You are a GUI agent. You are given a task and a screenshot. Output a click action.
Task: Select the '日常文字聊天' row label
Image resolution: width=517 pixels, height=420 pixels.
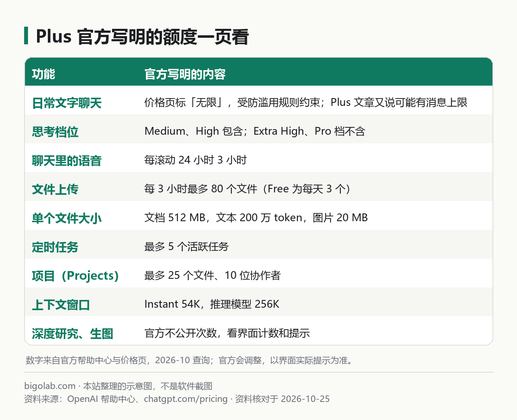pyautogui.click(x=67, y=103)
